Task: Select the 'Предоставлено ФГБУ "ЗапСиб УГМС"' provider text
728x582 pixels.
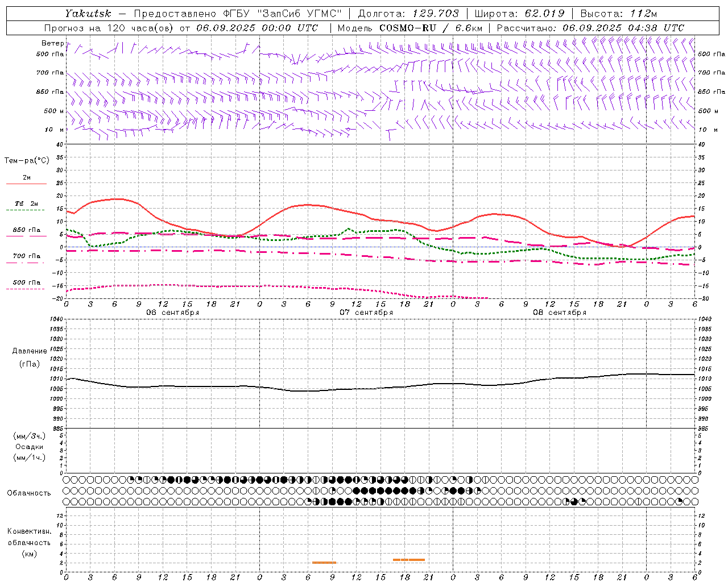Action: [x=238, y=13]
